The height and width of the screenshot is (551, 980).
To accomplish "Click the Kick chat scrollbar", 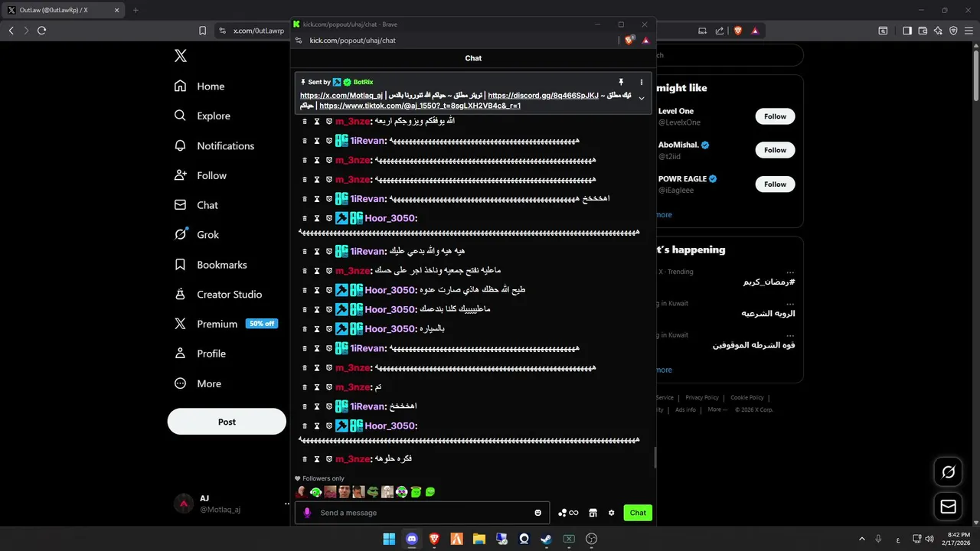I will click(x=654, y=458).
